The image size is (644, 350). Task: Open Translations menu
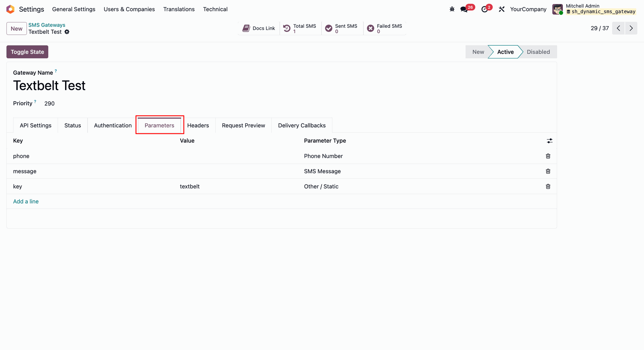[179, 9]
